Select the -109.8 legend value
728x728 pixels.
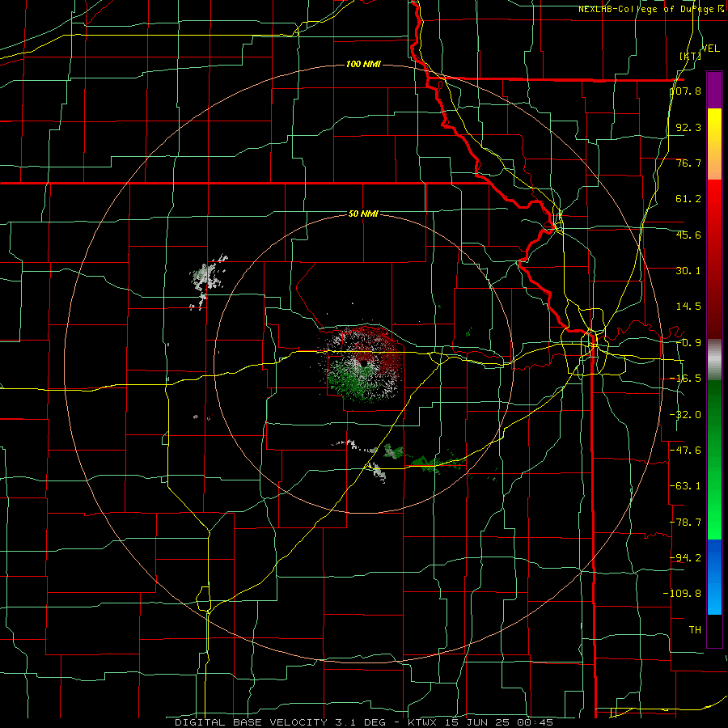(683, 594)
